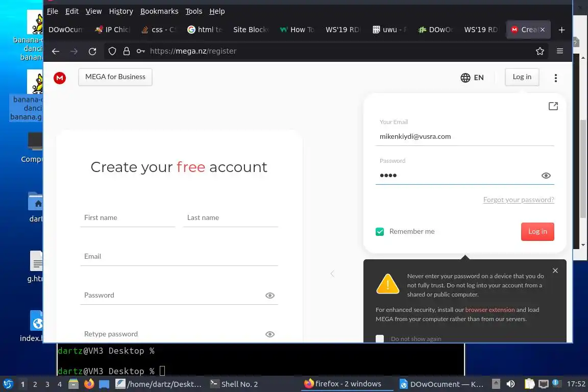Open a new tab with plus button
Screen dimensions: 588x392
[x=561, y=30]
